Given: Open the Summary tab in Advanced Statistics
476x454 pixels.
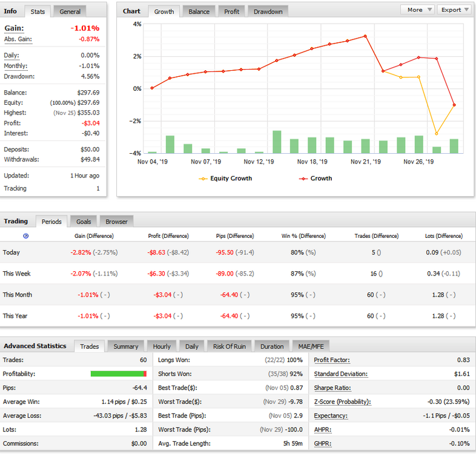Looking at the screenshot, I should [x=126, y=346].
